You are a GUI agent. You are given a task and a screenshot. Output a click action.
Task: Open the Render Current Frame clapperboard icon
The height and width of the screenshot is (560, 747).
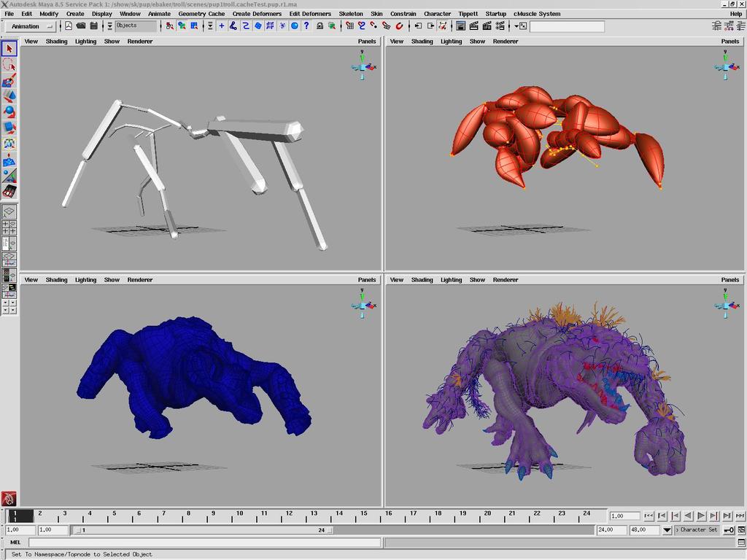tap(473, 26)
